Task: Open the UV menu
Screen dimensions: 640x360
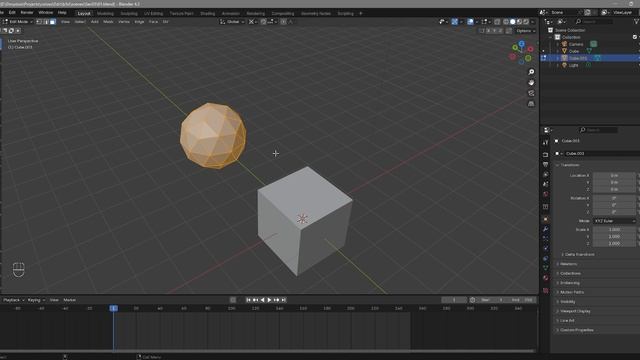Action: 165,22
